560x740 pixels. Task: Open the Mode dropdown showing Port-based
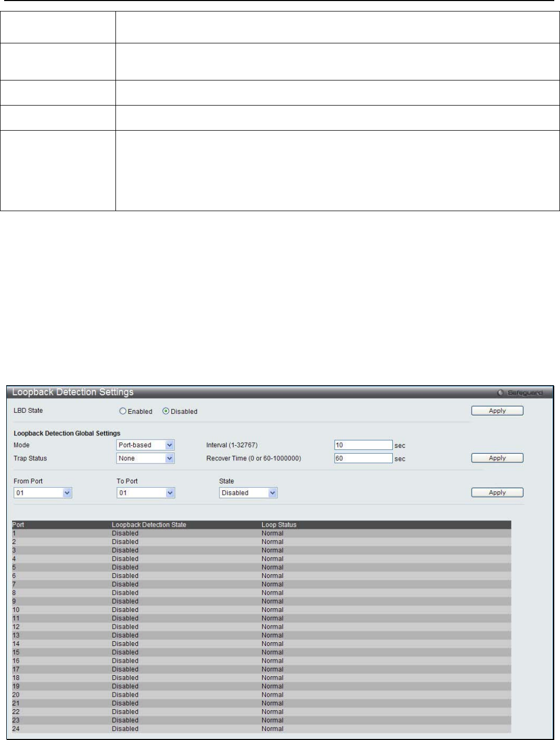[145, 445]
